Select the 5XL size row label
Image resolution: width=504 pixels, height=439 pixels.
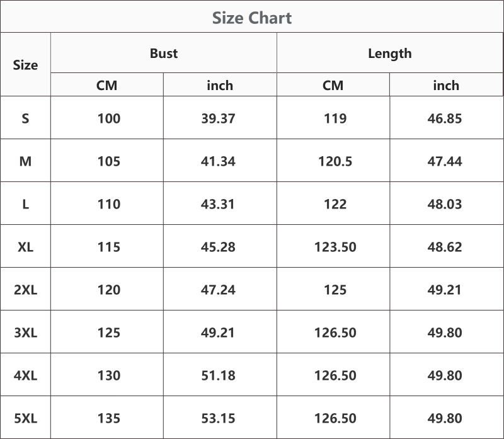tap(25, 418)
